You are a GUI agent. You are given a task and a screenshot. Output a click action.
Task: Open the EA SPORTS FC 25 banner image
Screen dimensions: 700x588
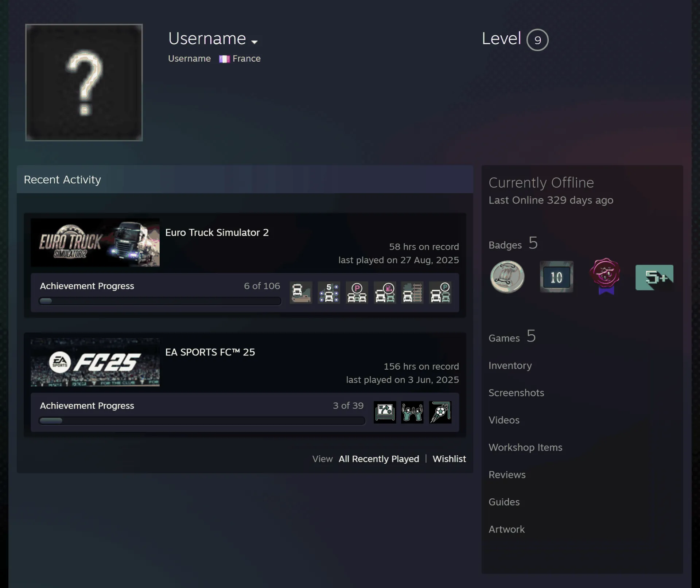pyautogui.click(x=95, y=362)
